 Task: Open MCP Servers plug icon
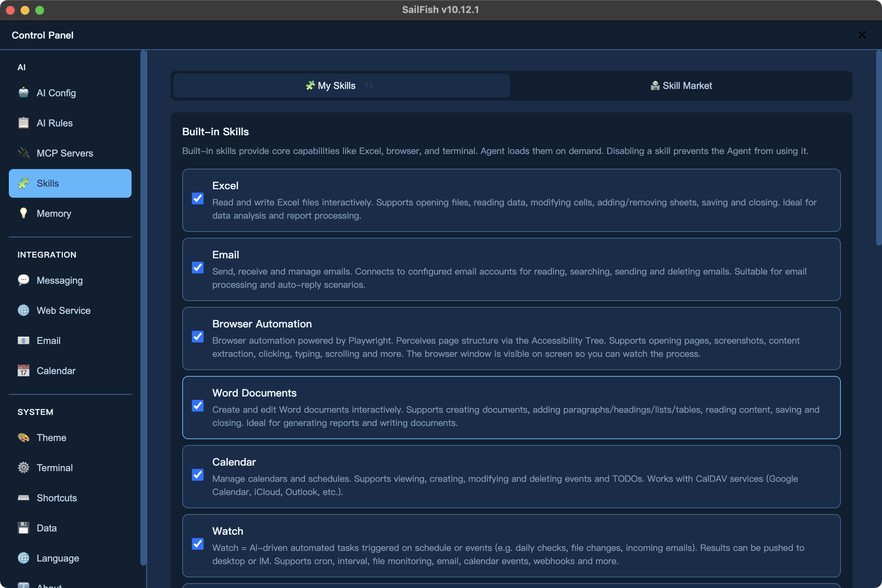23,153
